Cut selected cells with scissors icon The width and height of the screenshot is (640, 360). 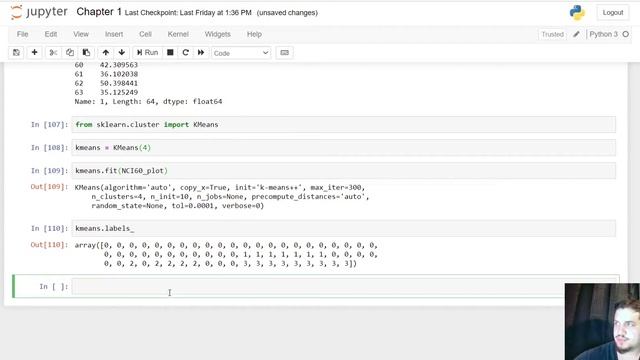click(53, 53)
